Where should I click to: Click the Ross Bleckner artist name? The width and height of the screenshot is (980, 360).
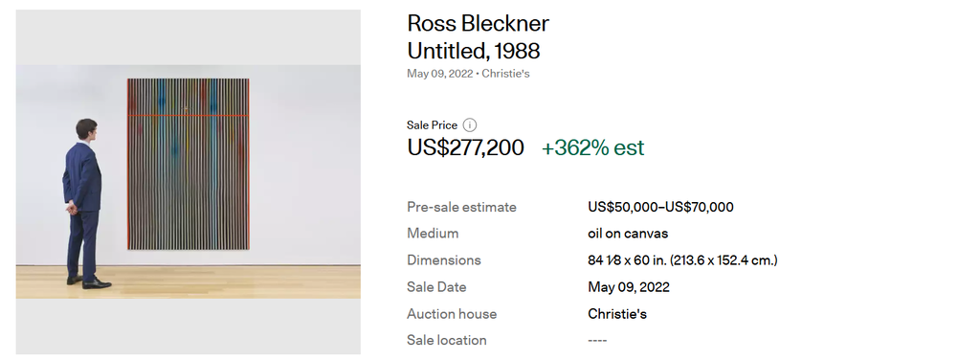click(x=479, y=23)
